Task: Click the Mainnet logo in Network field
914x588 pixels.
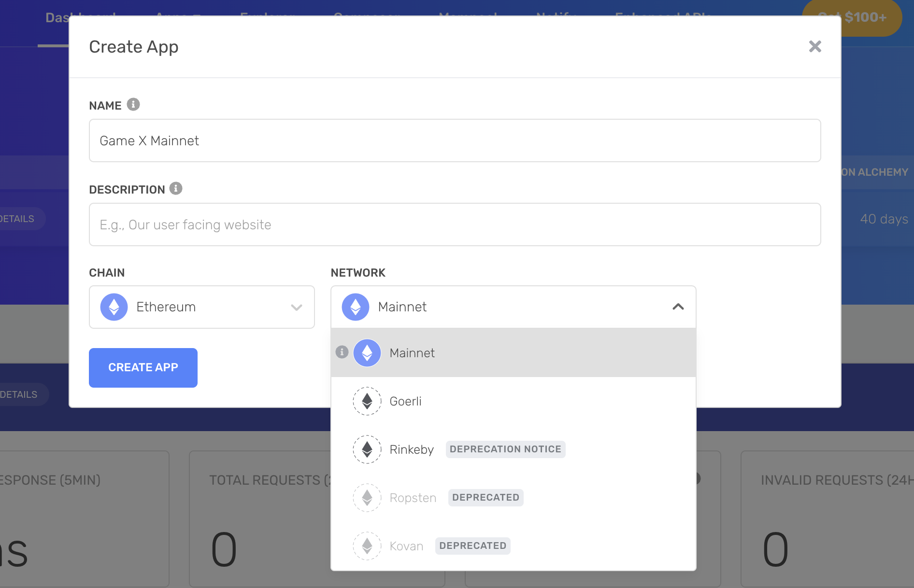Action: point(356,307)
